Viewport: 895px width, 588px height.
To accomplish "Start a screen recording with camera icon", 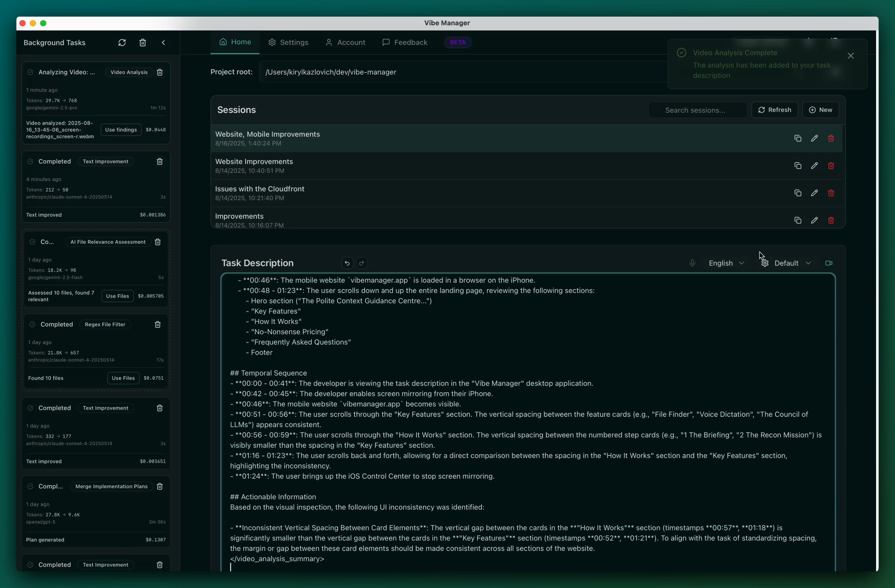I will 829,263.
